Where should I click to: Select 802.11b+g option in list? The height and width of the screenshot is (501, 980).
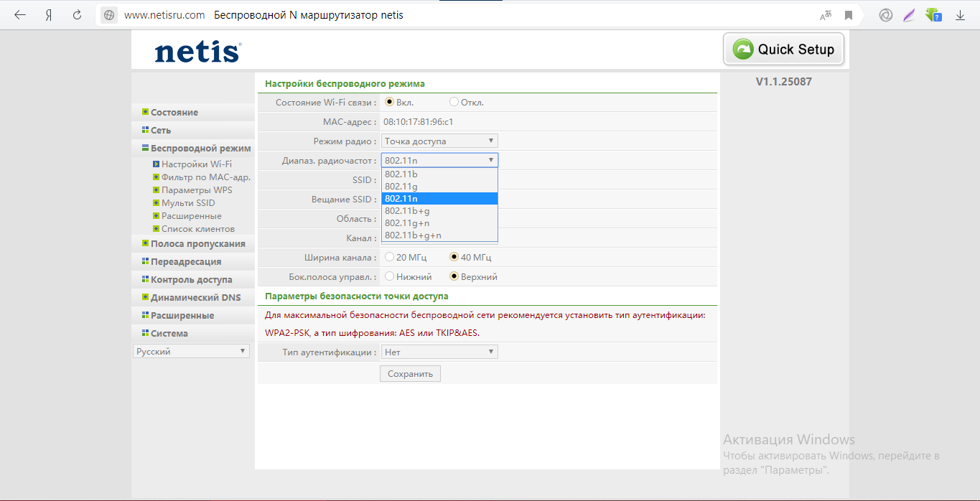[439, 210]
